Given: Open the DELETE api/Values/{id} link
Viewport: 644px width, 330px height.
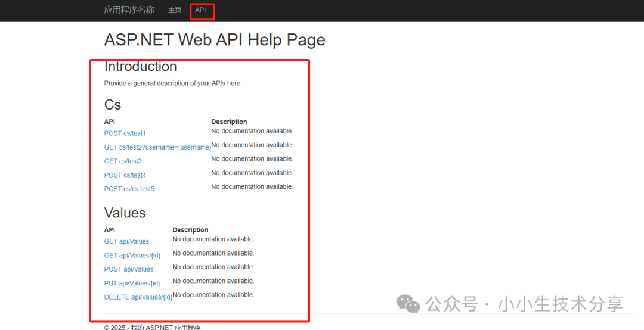Looking at the screenshot, I should pos(138,297).
